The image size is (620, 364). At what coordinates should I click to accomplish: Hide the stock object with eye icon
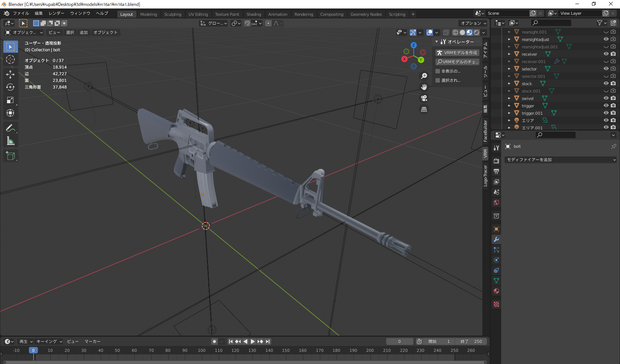(x=606, y=83)
